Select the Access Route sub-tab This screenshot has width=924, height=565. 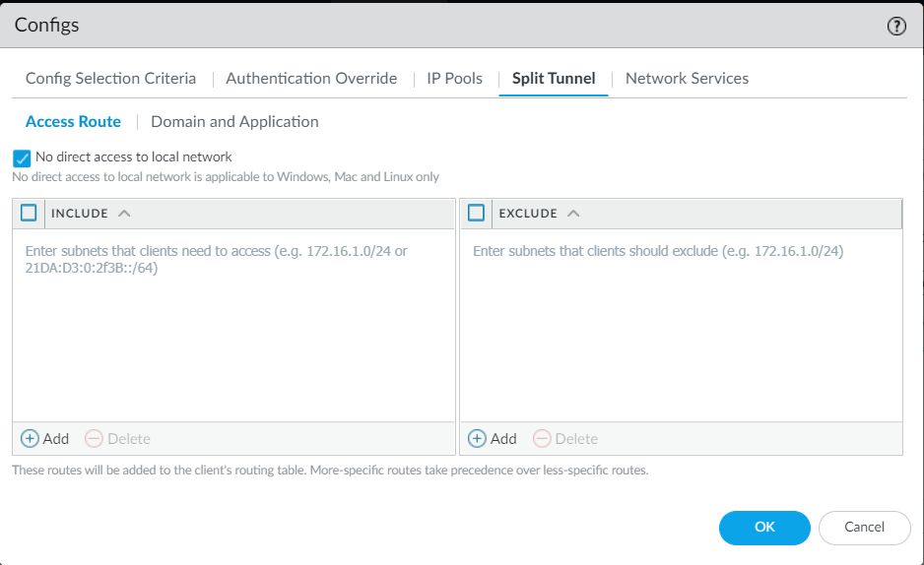[73, 122]
